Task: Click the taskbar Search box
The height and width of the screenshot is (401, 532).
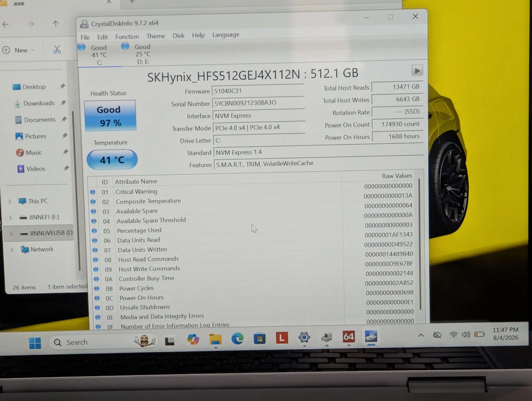Action: (103, 342)
